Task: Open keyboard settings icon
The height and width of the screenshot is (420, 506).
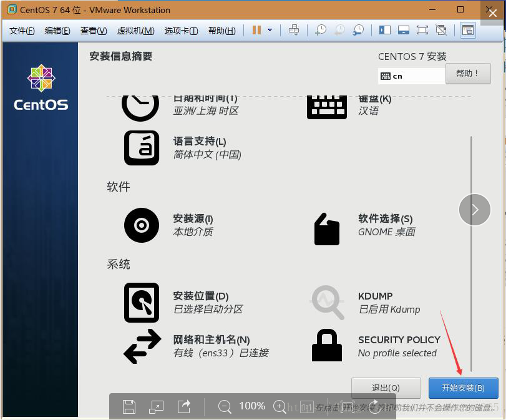Action: tap(327, 107)
